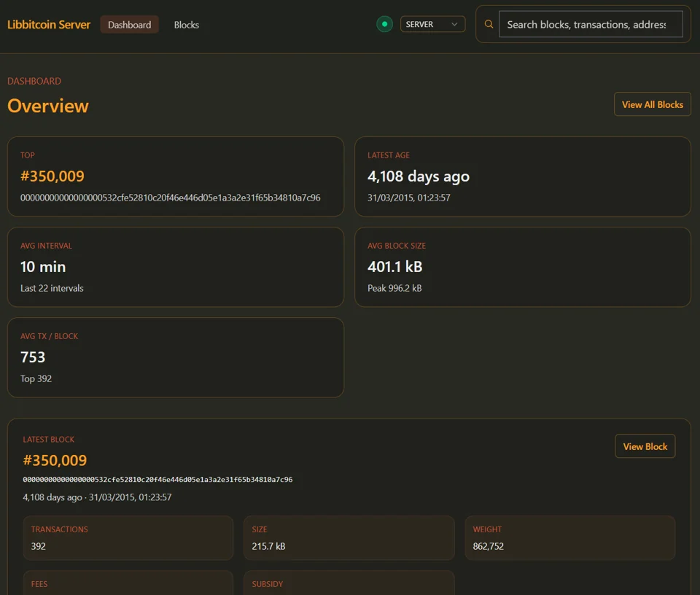The width and height of the screenshot is (700, 595).
Task: Click the Last 22 intervals text
Action: coord(52,288)
